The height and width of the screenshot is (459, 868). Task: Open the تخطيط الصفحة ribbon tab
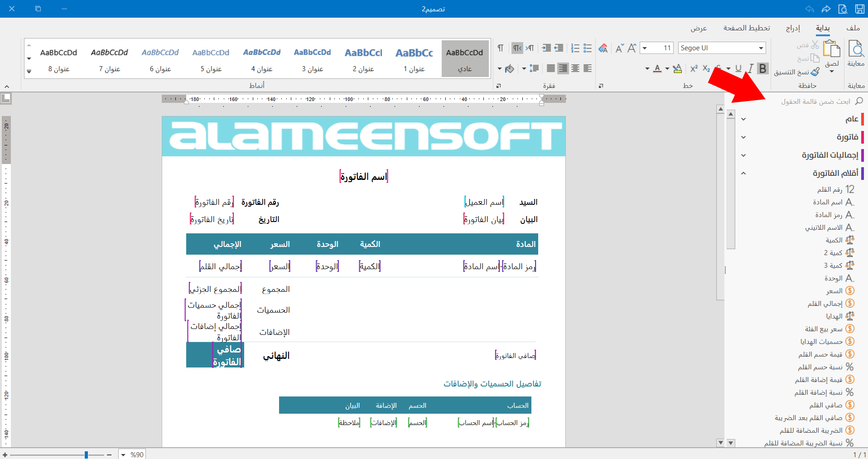click(747, 28)
